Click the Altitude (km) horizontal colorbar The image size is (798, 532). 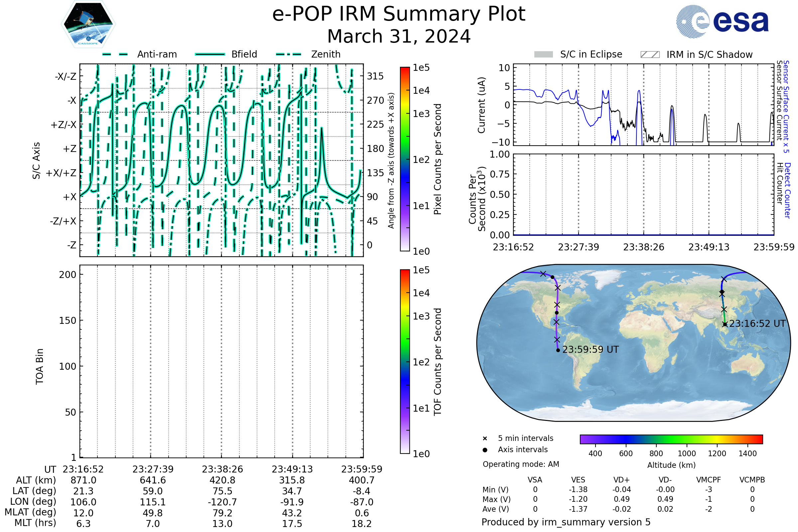click(671, 439)
